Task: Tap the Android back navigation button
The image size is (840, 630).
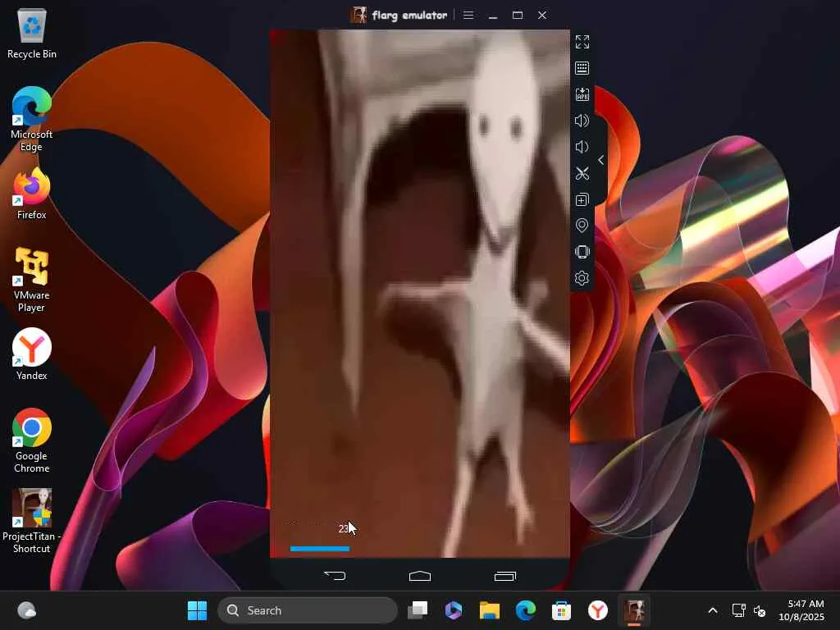Action: click(335, 576)
